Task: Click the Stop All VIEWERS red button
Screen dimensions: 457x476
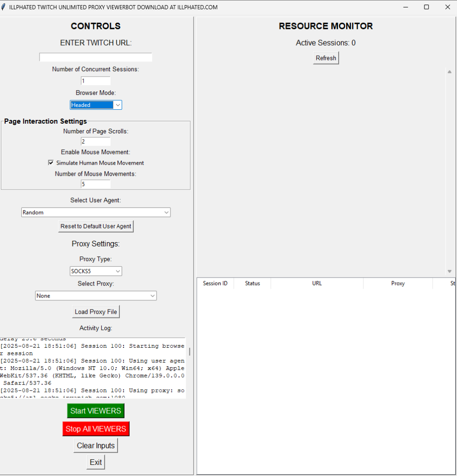Action: pos(96,429)
